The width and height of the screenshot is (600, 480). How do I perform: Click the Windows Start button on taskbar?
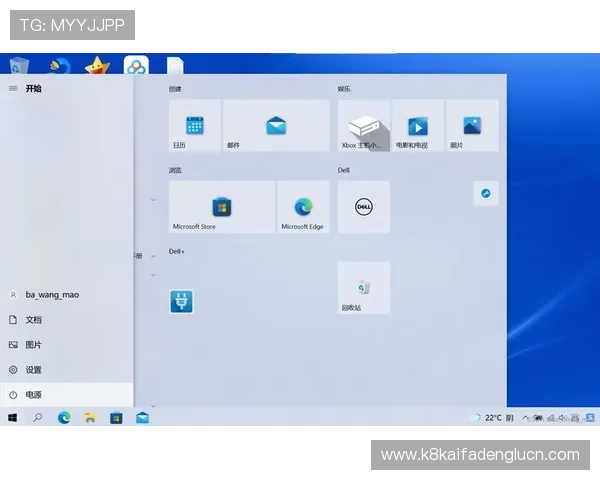12,418
